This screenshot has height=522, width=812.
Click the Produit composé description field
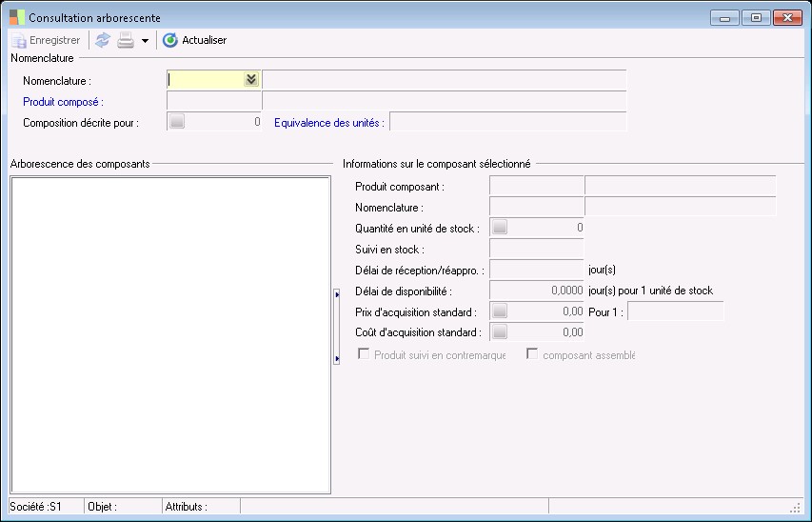445,101
